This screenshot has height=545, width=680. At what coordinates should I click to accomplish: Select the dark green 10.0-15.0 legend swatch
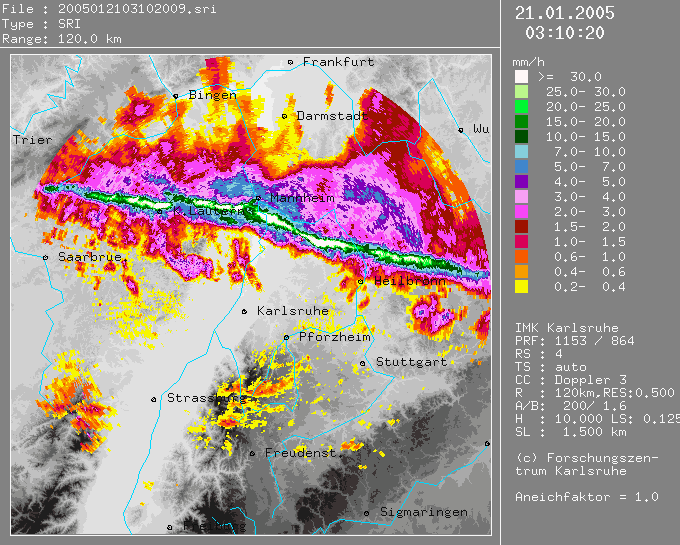[x=521, y=136]
